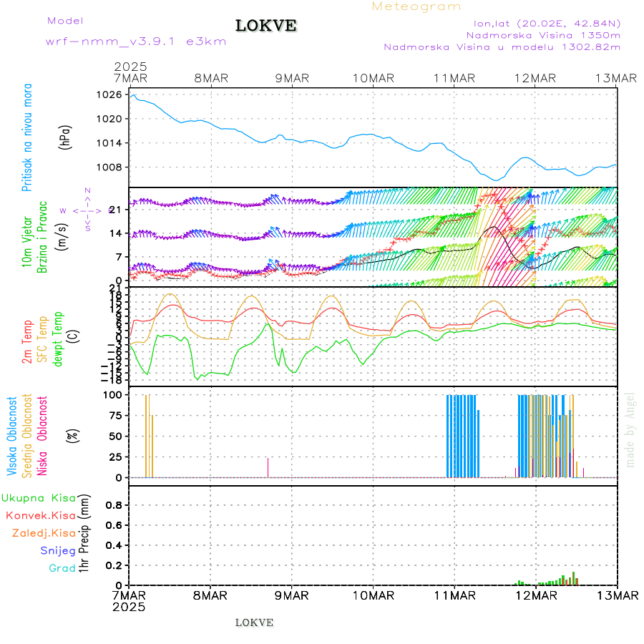Image resolution: width=644 pixels, height=644 pixels.
Task: Click the Nadmorska Visina u modelu value
Action: (502, 47)
